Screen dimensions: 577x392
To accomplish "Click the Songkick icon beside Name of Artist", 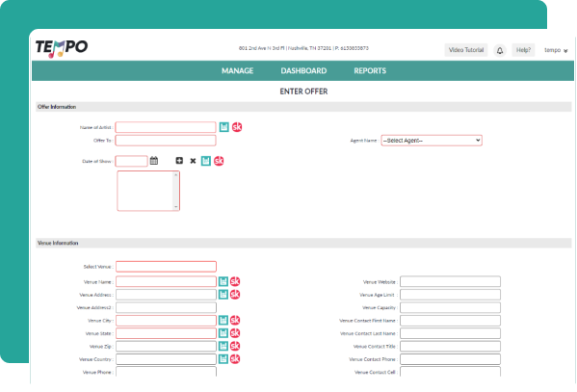I will tap(237, 127).
